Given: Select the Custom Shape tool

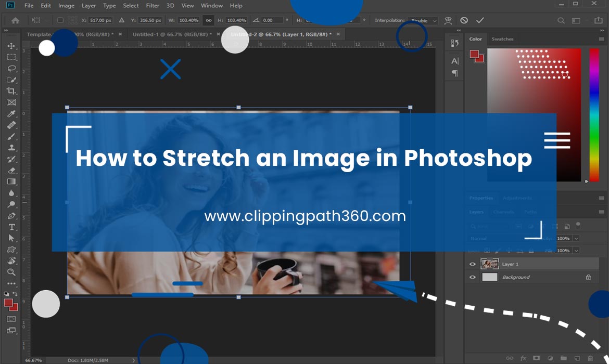Looking at the screenshot, I should pyautogui.click(x=11, y=249).
